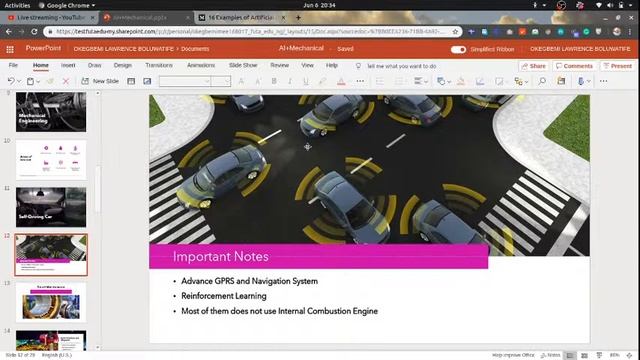The image size is (640, 360).
Task: Click the Important Notes slide title
Action: 221,257
